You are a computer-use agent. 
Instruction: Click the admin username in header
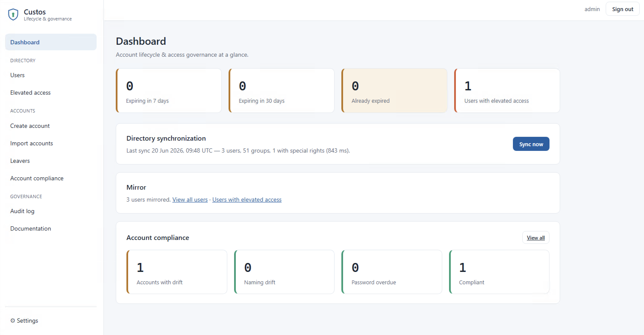point(592,9)
